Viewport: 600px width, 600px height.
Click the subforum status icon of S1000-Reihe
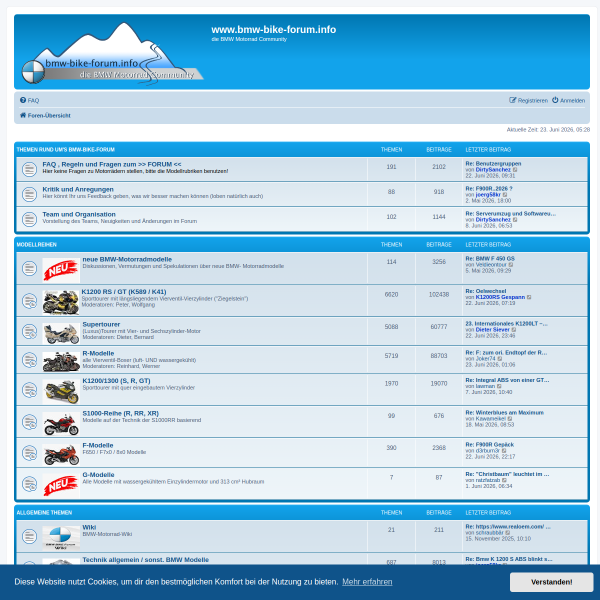[x=29, y=422]
